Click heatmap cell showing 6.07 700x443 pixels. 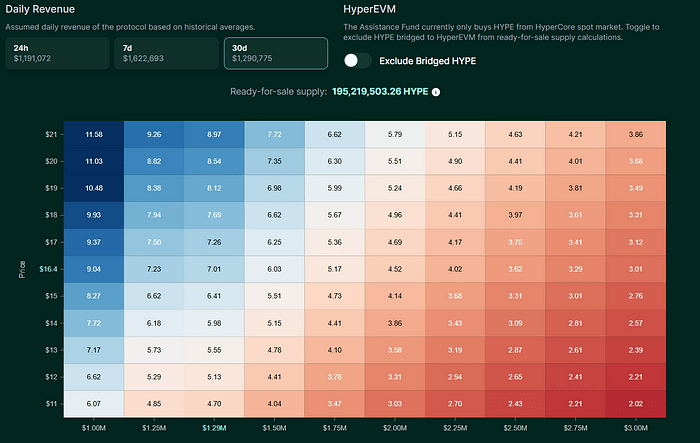pos(94,404)
